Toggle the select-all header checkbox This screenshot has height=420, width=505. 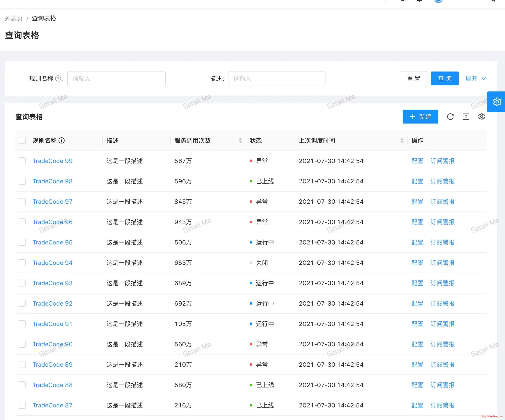(22, 140)
